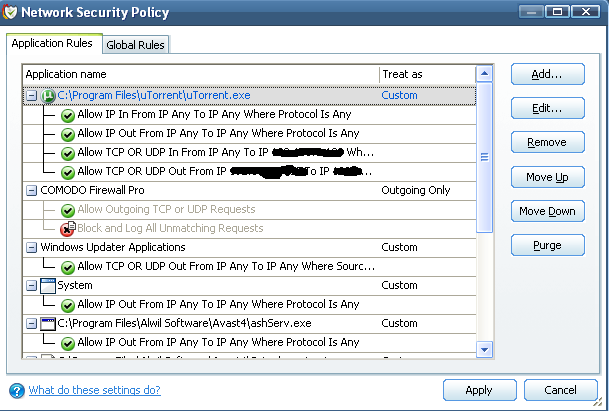
Task: Click check icon of uTorrent Allow IP Out rule
Action: [x=68, y=134]
